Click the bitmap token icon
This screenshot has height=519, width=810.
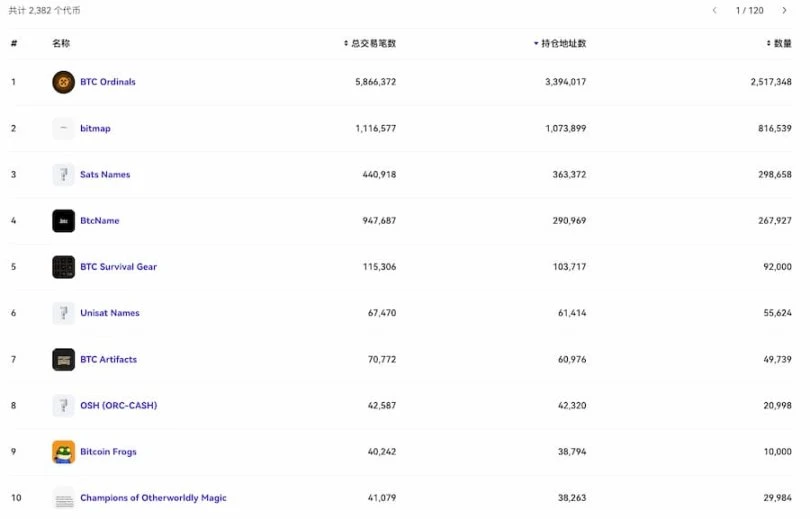point(63,128)
